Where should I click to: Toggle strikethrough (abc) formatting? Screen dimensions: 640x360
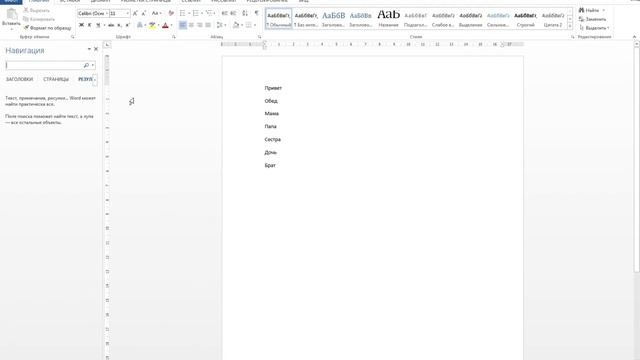coord(111,25)
